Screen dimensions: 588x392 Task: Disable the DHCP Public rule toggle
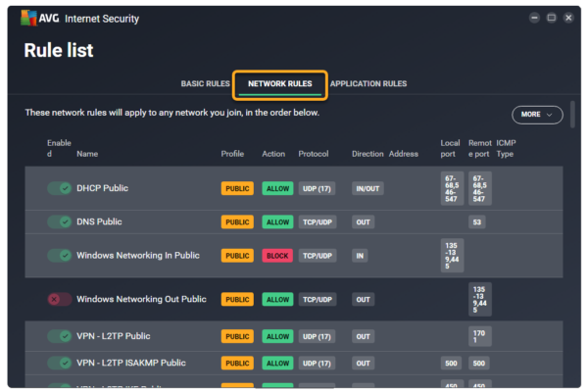coord(59,188)
